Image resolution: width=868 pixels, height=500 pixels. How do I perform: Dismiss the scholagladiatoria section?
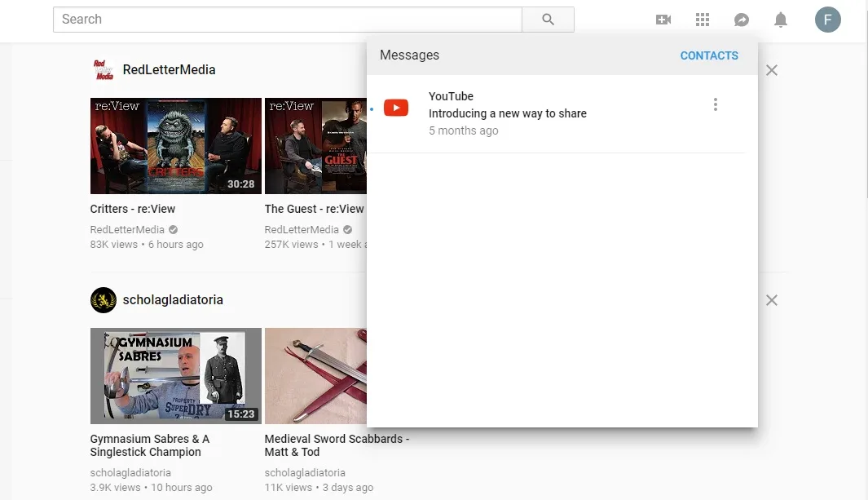pos(772,300)
